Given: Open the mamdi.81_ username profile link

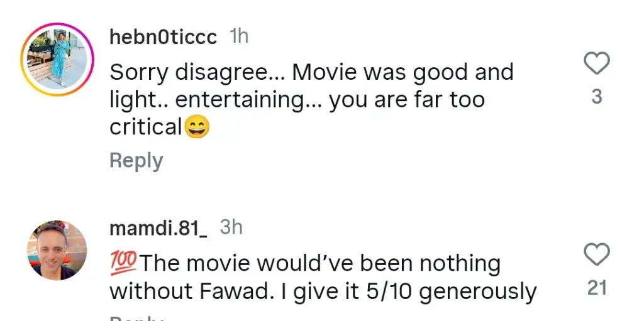Looking at the screenshot, I should tap(158, 228).
